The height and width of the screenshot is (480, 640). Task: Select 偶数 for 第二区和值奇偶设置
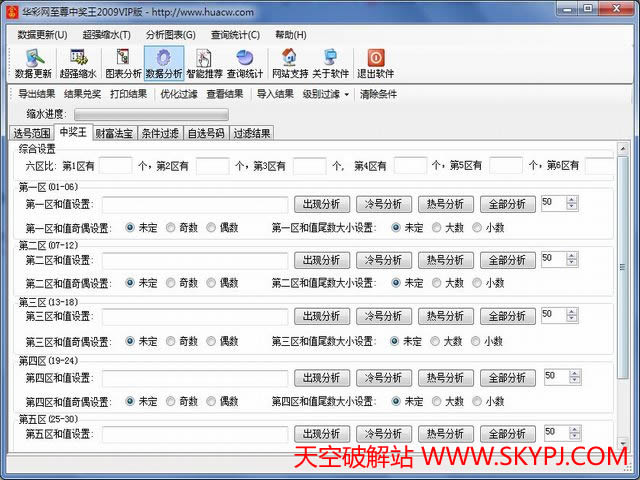(212, 283)
